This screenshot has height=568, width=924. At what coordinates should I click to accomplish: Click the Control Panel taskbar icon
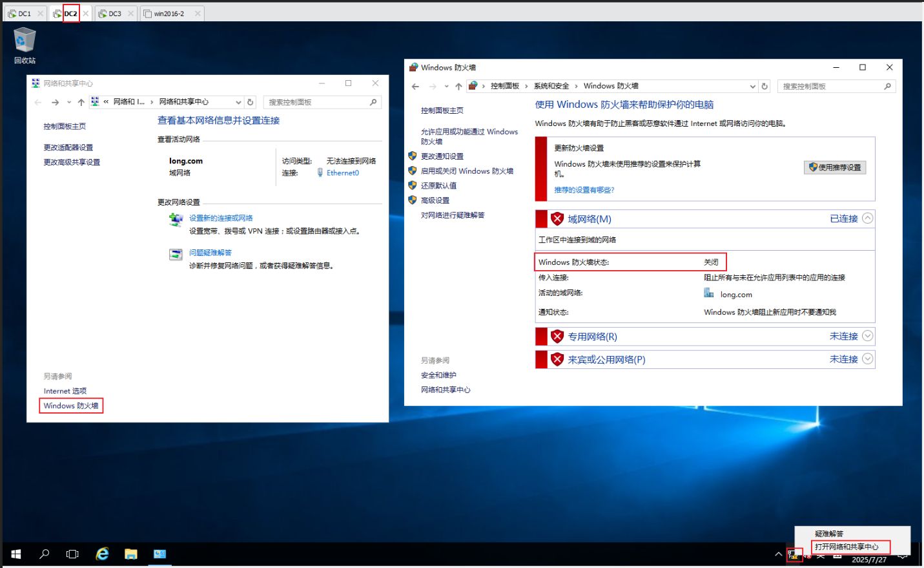click(159, 554)
